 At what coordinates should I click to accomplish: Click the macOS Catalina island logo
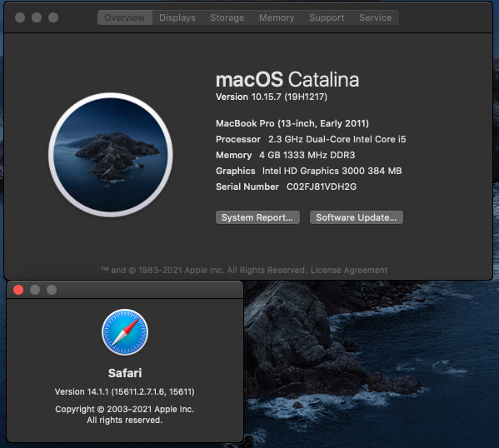coord(111,155)
